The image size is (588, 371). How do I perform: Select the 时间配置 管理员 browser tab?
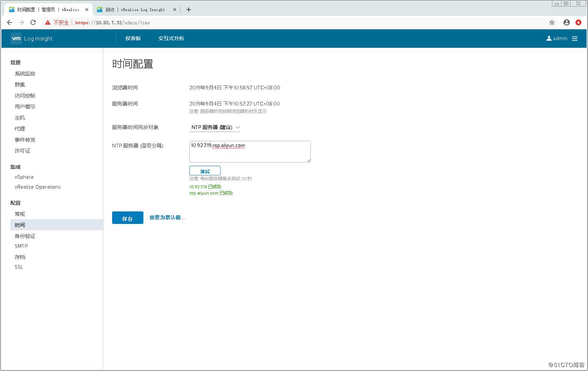48,10
